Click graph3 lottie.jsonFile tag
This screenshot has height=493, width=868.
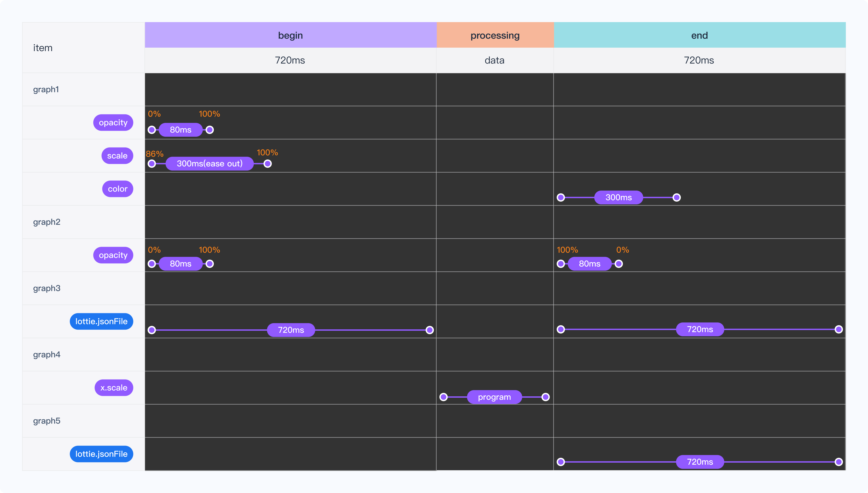101,321
